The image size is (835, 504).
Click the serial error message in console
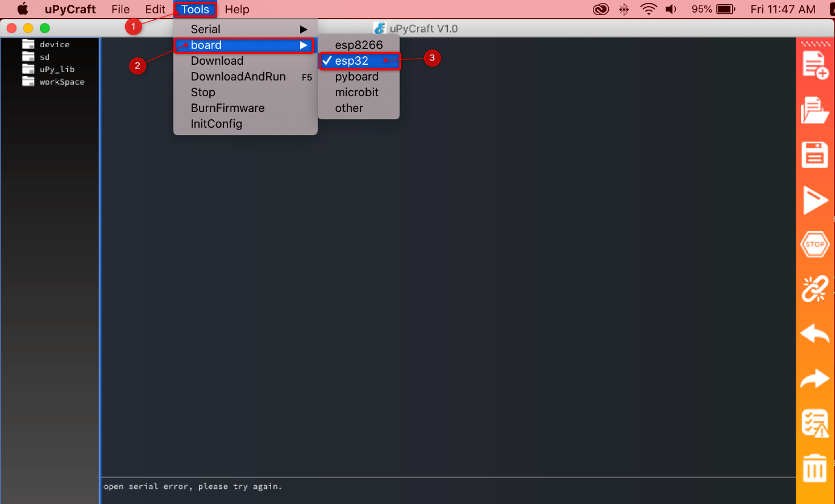pos(193,486)
